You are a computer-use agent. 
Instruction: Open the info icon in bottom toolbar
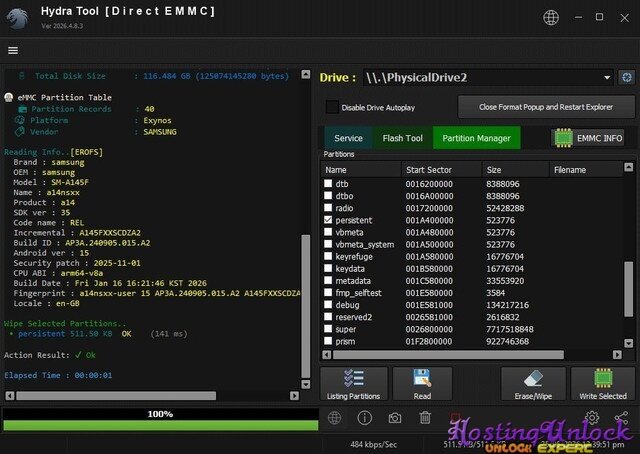[364, 418]
